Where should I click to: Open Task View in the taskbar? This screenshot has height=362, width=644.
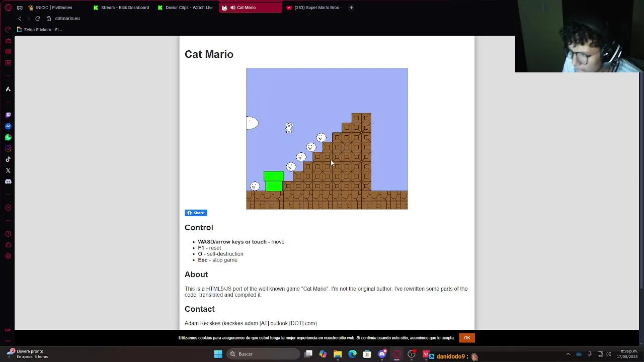tap(308, 354)
